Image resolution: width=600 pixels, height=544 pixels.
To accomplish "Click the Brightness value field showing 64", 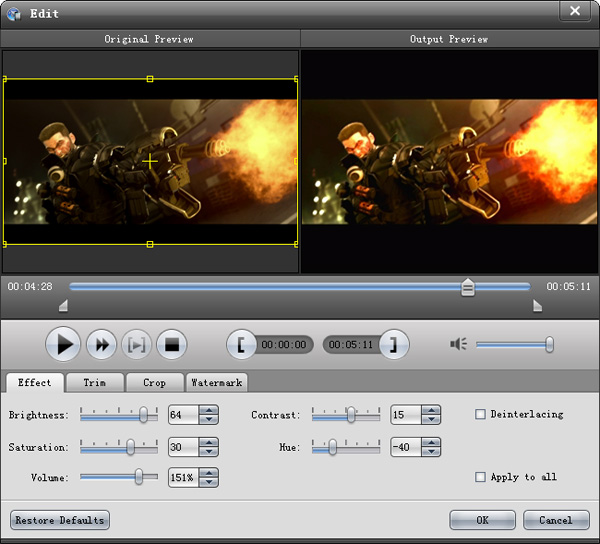I will [x=184, y=415].
